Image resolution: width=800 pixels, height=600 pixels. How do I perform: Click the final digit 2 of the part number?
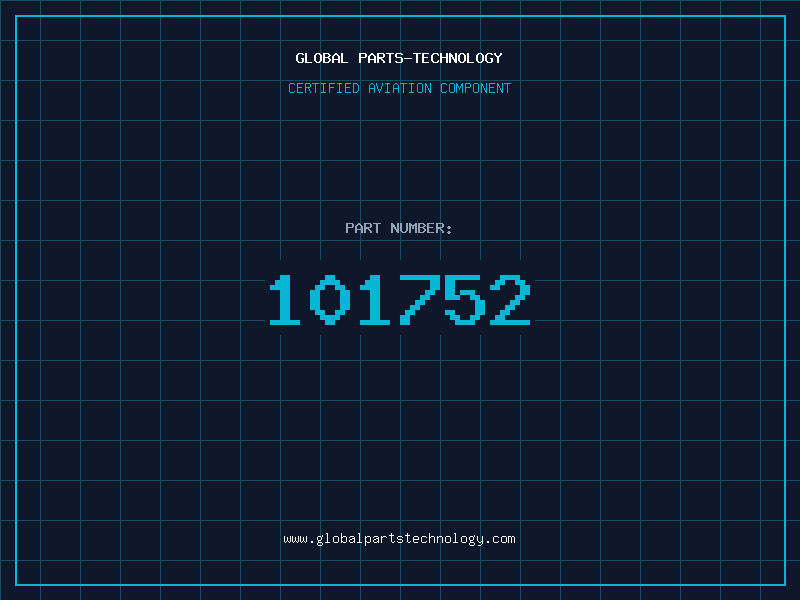tap(510, 299)
